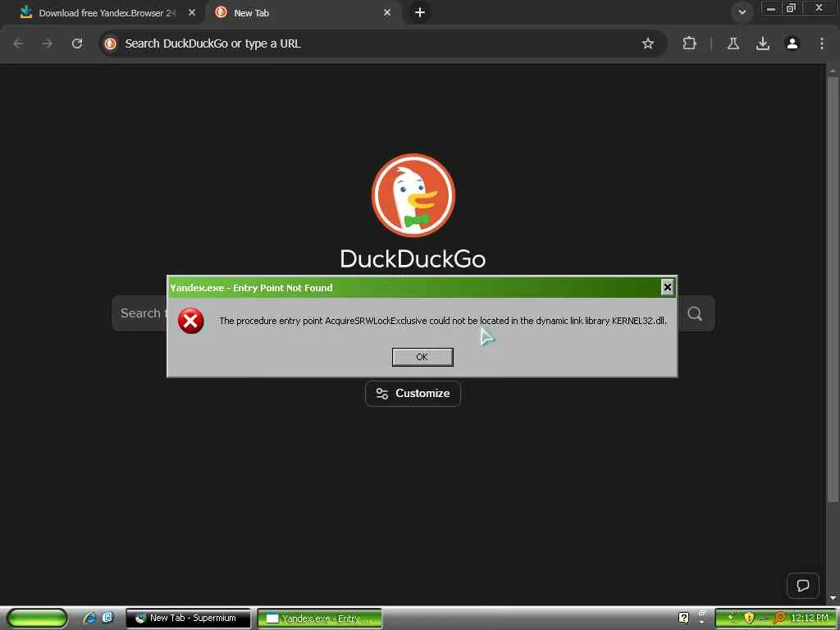This screenshot has width=840, height=630.
Task: Close the Download free Yandex.Browser tab
Action: 192,13
